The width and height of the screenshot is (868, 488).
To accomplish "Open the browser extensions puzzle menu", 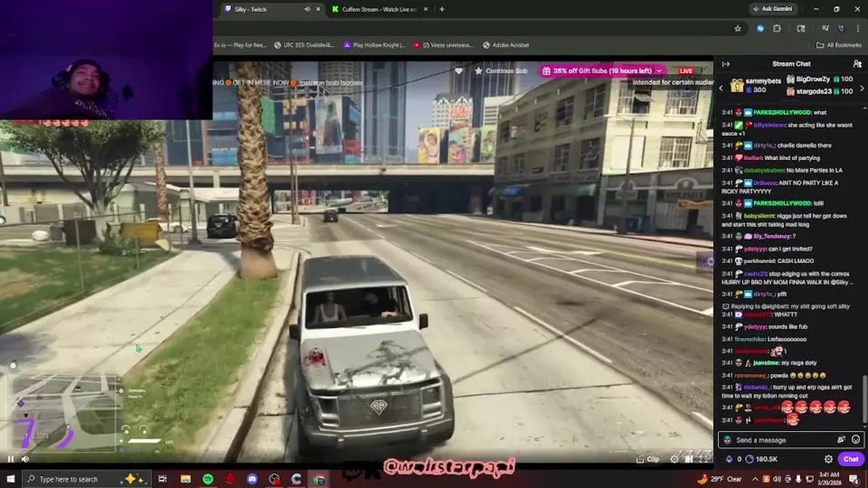I will [776, 28].
